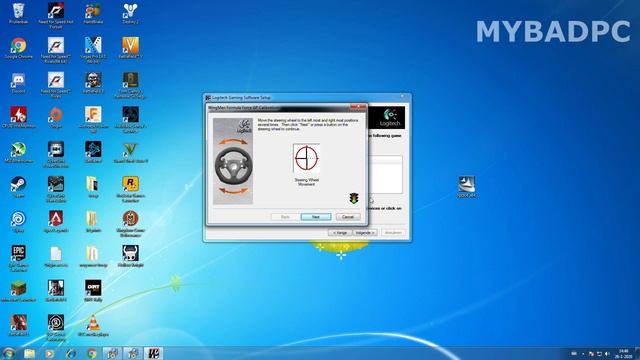Open Need for Speed Hot Pursuit shortcut
This screenshot has width=640, height=360.
click(x=56, y=16)
